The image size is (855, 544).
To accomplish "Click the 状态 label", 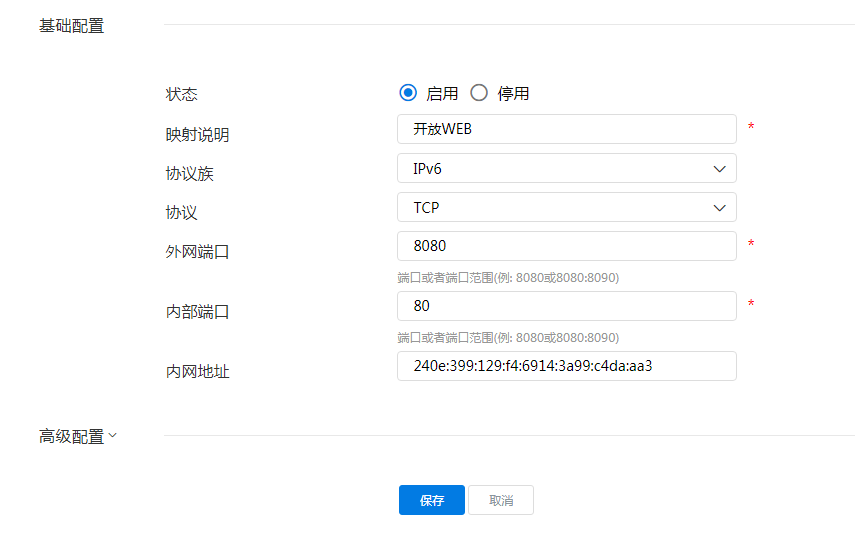I will click(x=182, y=94).
